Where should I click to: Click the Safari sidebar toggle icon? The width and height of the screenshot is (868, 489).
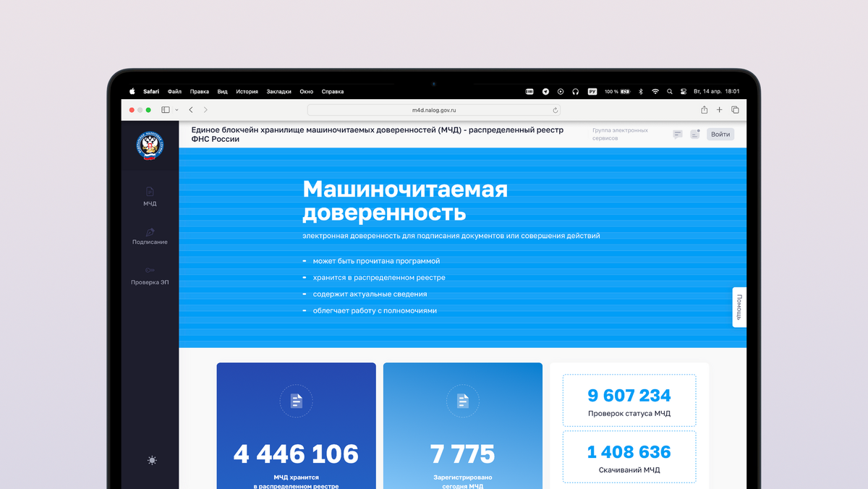tap(166, 110)
